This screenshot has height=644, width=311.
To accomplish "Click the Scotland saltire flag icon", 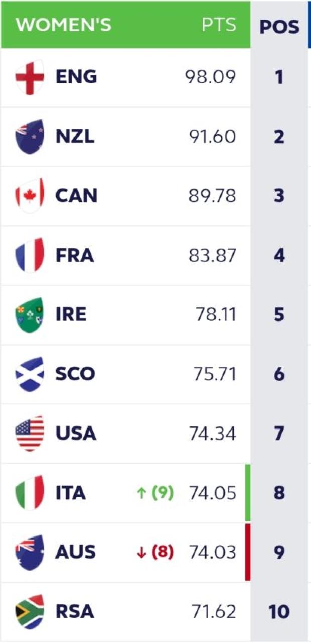I will (x=30, y=374).
